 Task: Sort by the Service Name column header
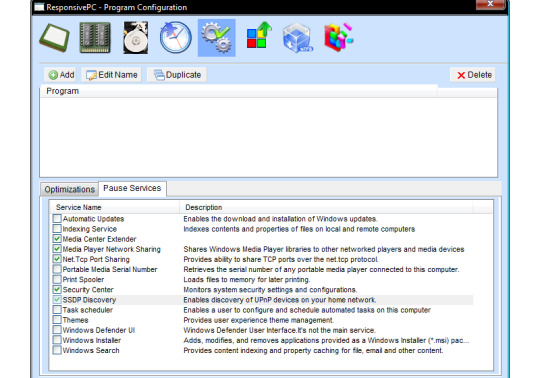pyautogui.click(x=115, y=207)
